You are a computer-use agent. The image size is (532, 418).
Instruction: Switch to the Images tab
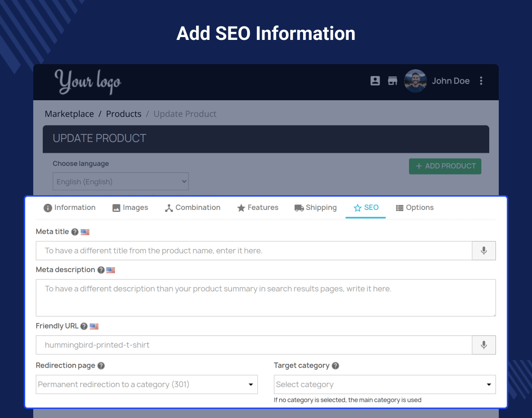tap(130, 208)
